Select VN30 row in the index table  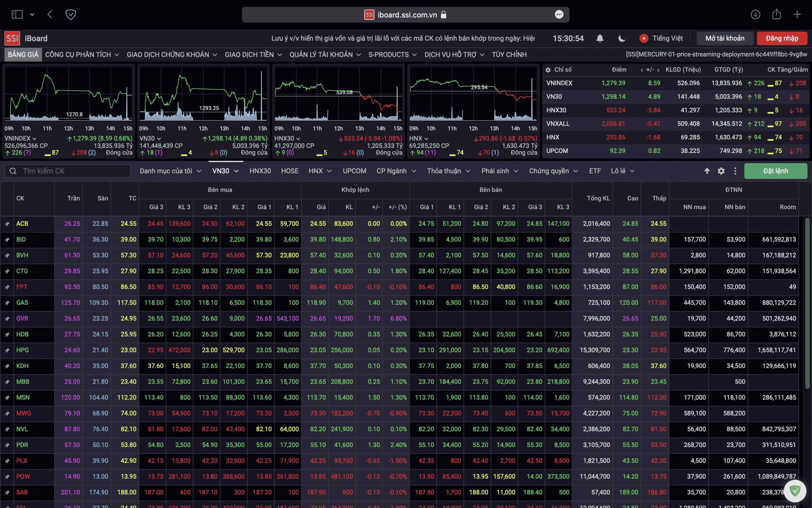(x=675, y=97)
